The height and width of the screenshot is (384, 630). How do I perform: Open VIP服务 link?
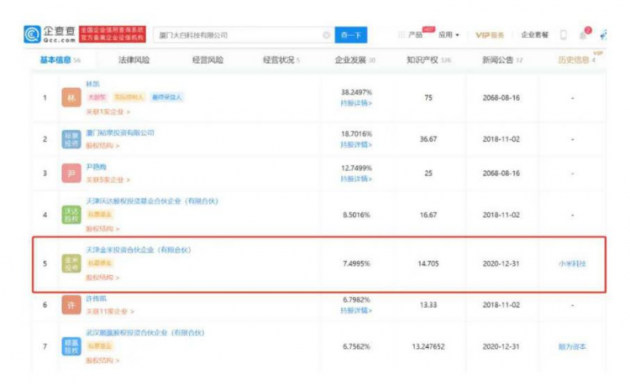click(490, 35)
